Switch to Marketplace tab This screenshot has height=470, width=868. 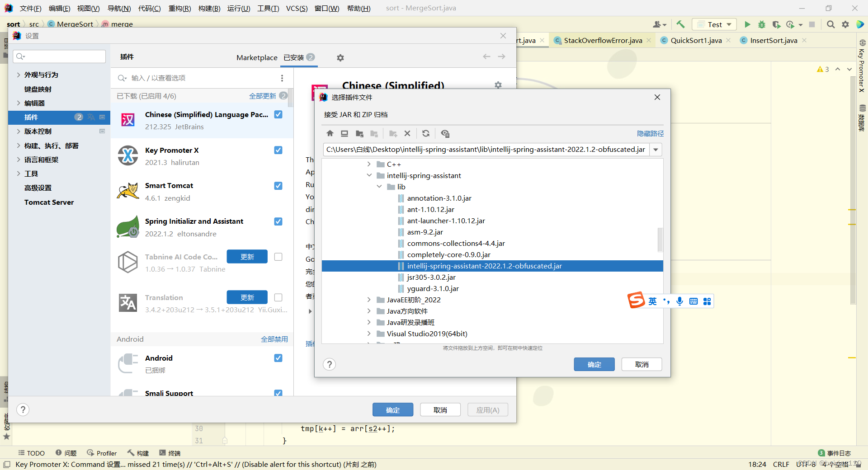click(x=257, y=57)
